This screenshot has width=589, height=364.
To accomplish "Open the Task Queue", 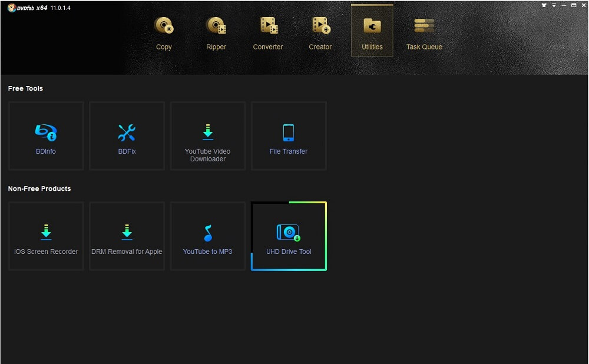I will click(x=424, y=33).
